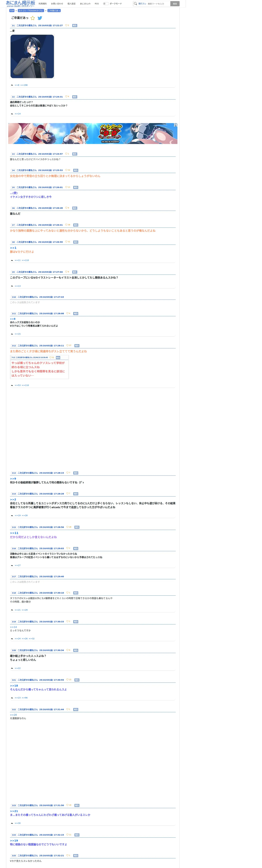Click the 検索 search button
Screen dimensions: 262x868
(175, 4)
